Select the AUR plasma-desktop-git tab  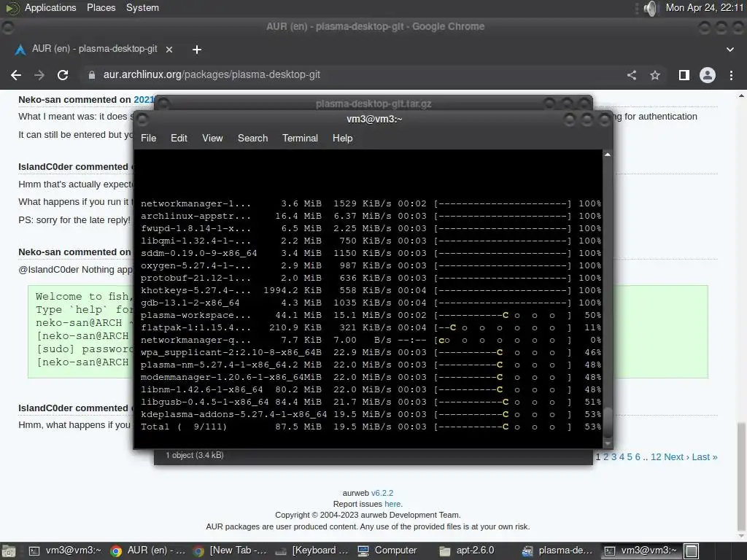[x=94, y=49]
